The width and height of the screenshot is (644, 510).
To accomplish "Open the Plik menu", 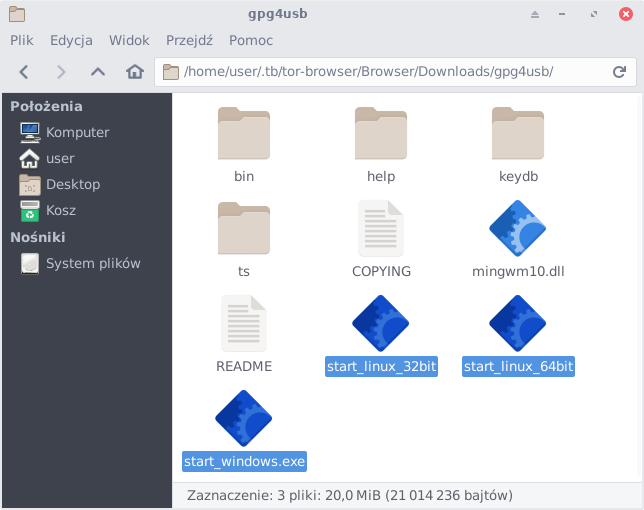I will [x=22, y=40].
